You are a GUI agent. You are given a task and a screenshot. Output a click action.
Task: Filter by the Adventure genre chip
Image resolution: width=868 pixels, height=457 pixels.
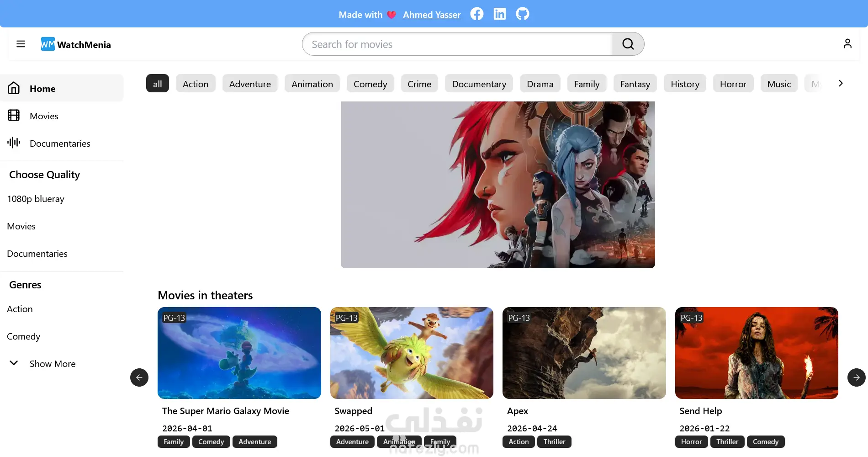click(x=250, y=84)
